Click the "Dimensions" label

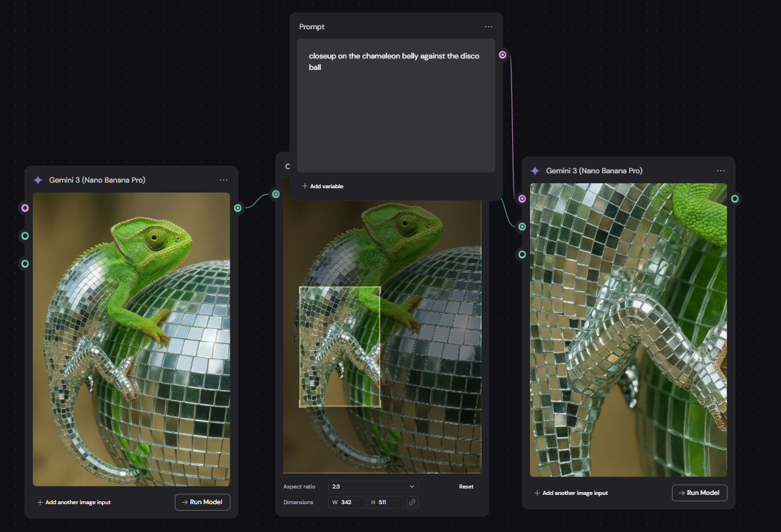(x=298, y=502)
